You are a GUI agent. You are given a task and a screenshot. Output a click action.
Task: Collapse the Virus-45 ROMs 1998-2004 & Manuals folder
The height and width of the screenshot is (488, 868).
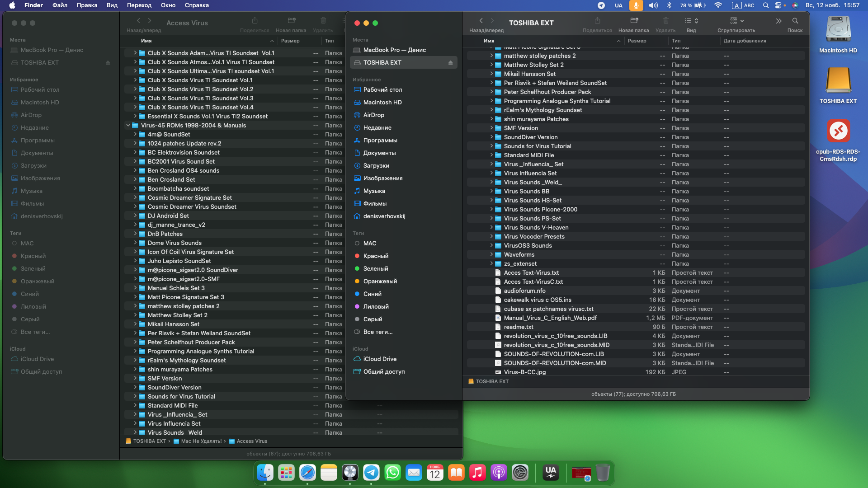(x=128, y=126)
